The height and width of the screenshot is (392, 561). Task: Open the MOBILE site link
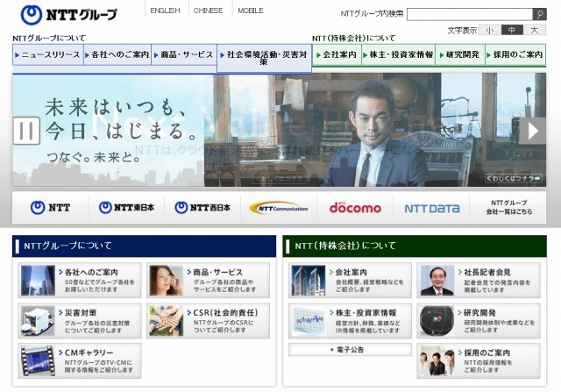(x=251, y=11)
